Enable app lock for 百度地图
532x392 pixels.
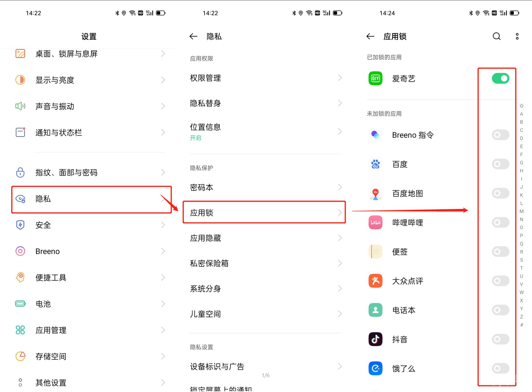(x=500, y=193)
